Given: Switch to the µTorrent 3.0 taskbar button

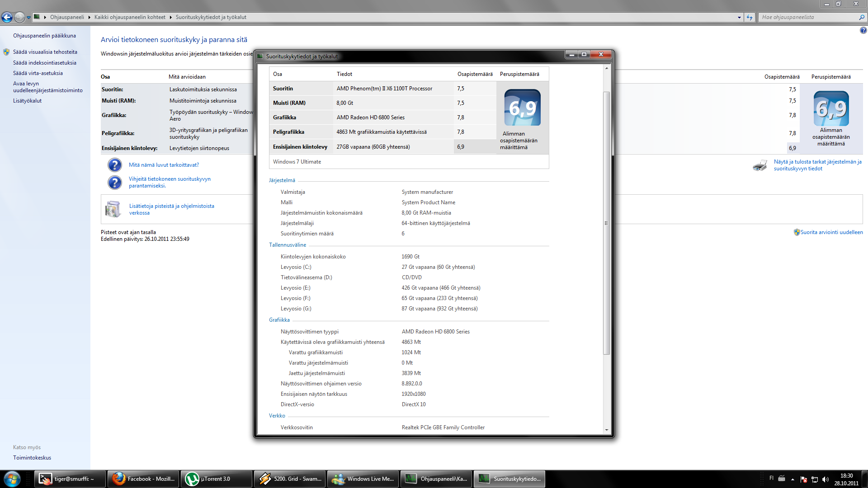Looking at the screenshot, I should (x=217, y=479).
